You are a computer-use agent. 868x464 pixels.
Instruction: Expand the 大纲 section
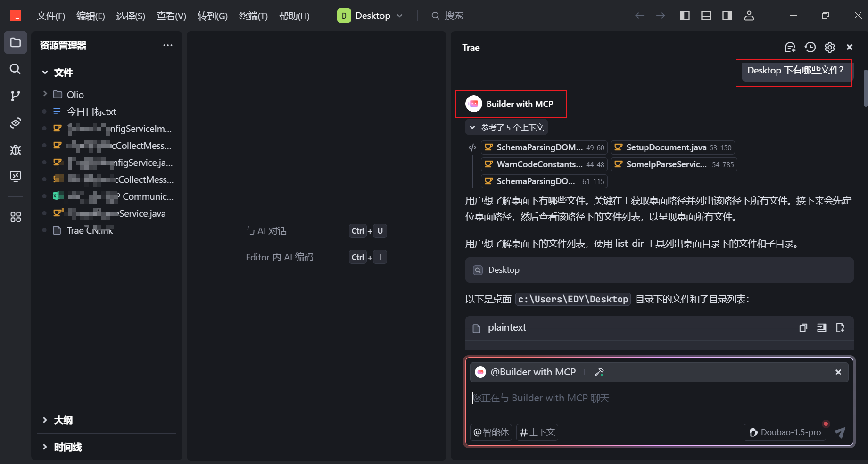45,420
